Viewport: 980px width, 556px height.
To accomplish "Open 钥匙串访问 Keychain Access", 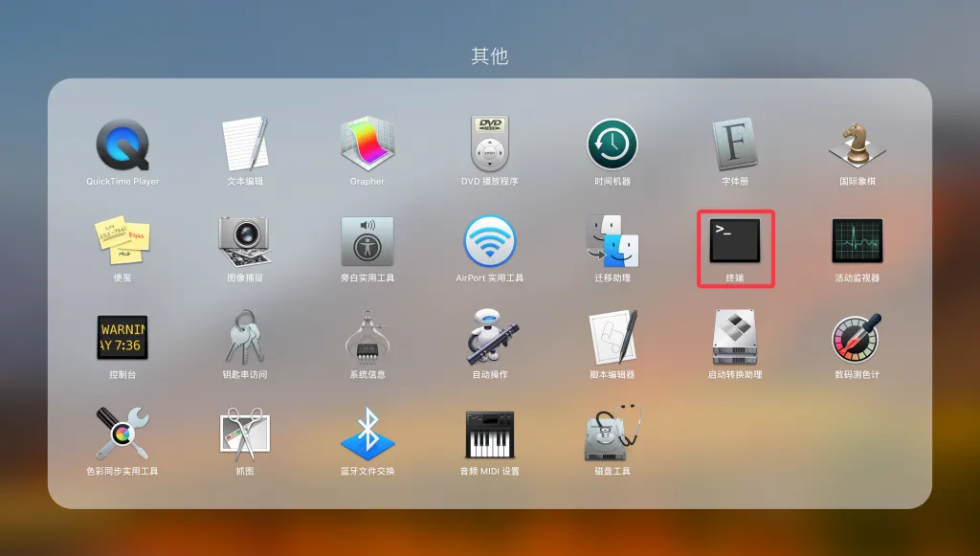I will (245, 338).
